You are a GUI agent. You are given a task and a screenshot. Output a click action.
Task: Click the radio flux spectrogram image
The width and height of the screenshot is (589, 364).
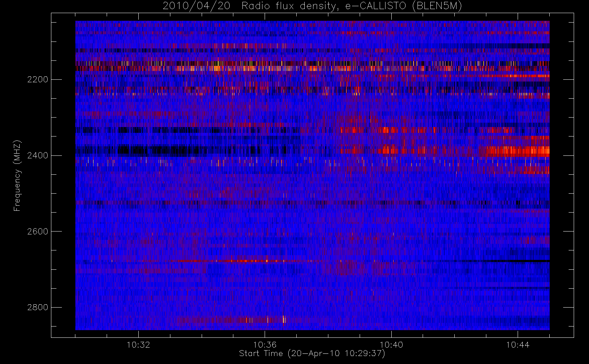(312, 175)
